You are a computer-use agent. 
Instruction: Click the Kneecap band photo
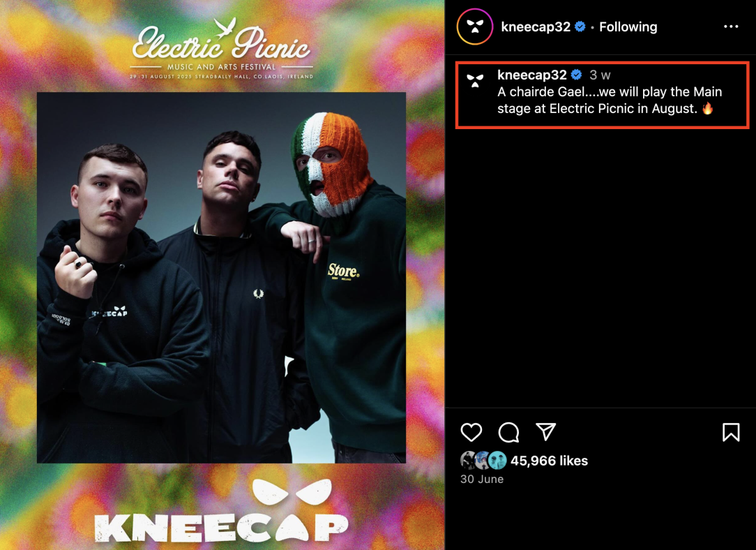click(221, 277)
